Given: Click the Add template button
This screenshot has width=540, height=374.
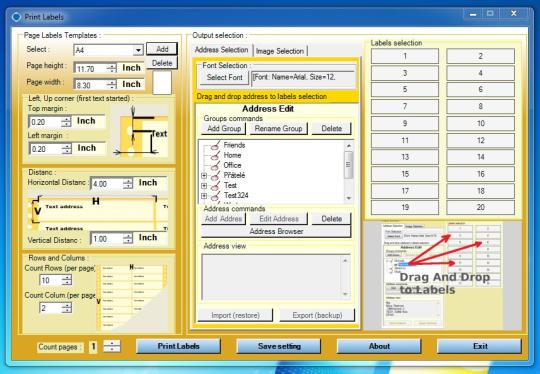Looking at the screenshot, I should pos(162,49).
